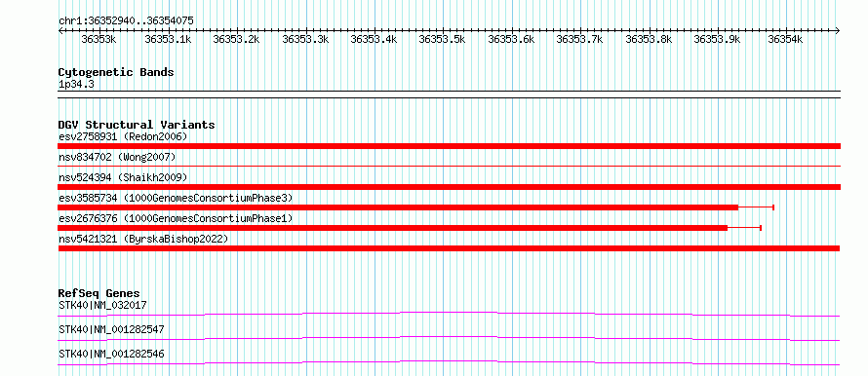This screenshot has width=868, height=376.
Task: Click the thin end whisker of esv3585734
Action: 756,207
